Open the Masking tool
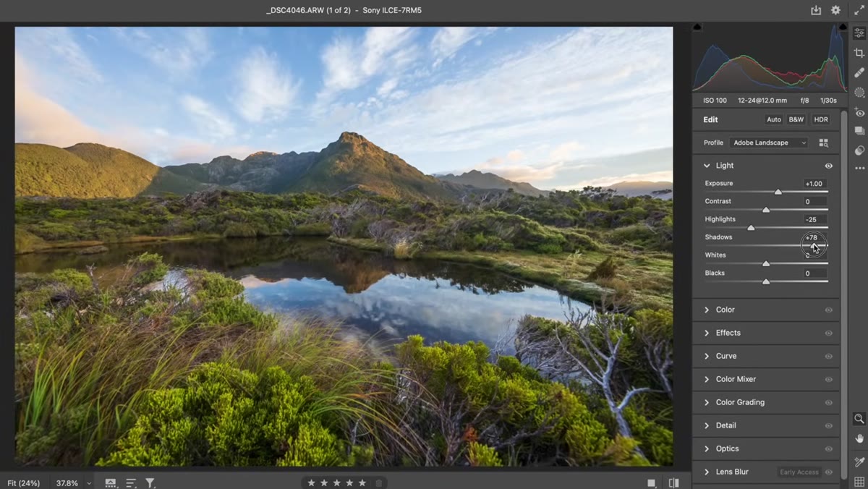The width and height of the screenshot is (868, 489). [x=859, y=92]
